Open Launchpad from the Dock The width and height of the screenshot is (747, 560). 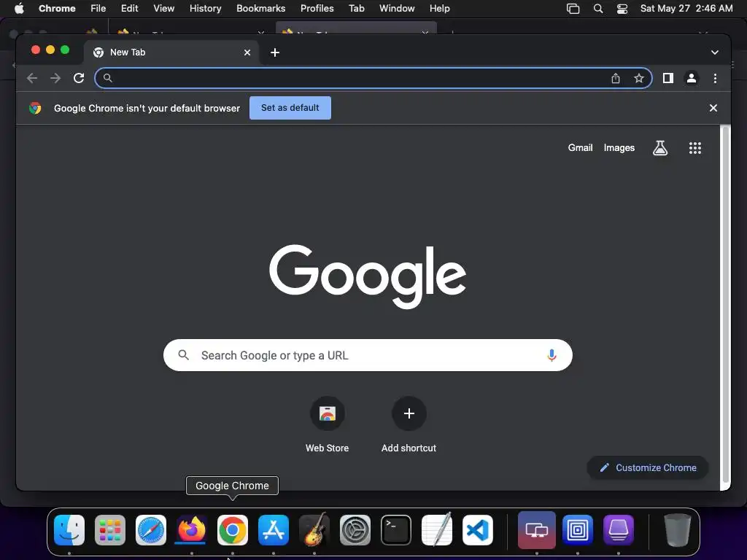[110, 530]
